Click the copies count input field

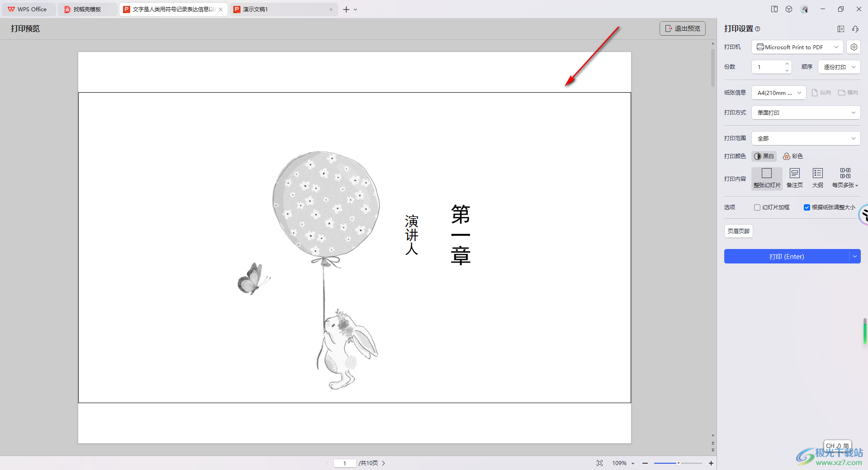tap(768, 67)
